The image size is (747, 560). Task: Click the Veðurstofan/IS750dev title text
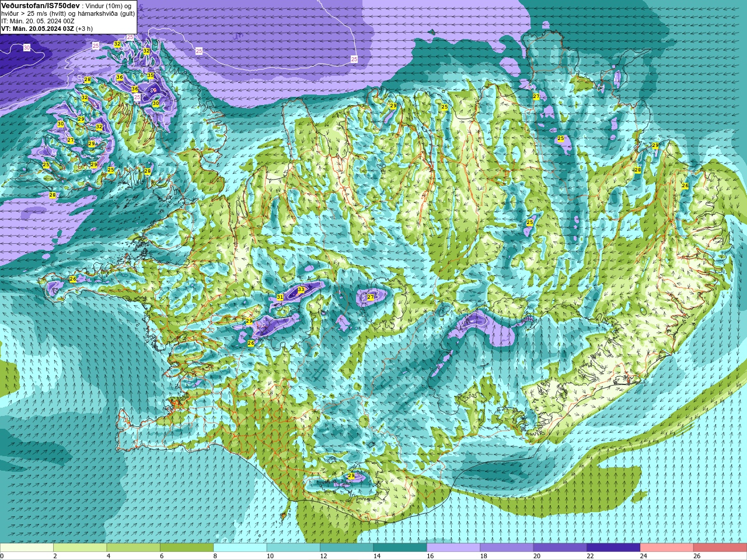coord(40,5)
